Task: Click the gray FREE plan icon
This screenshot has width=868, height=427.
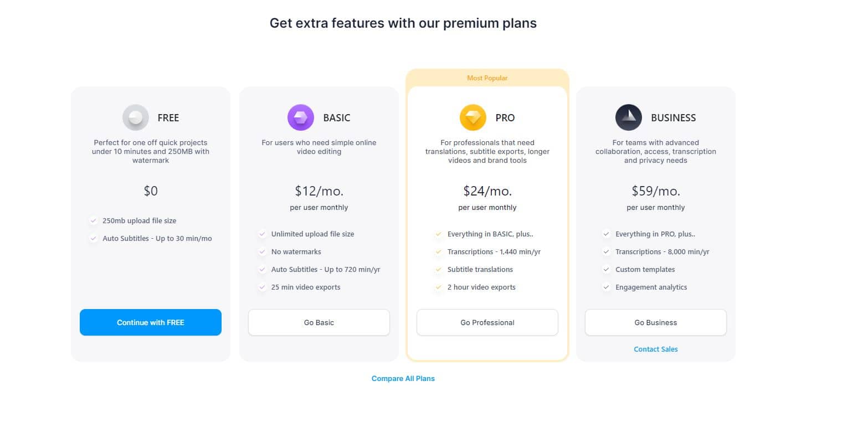Action: (x=136, y=117)
